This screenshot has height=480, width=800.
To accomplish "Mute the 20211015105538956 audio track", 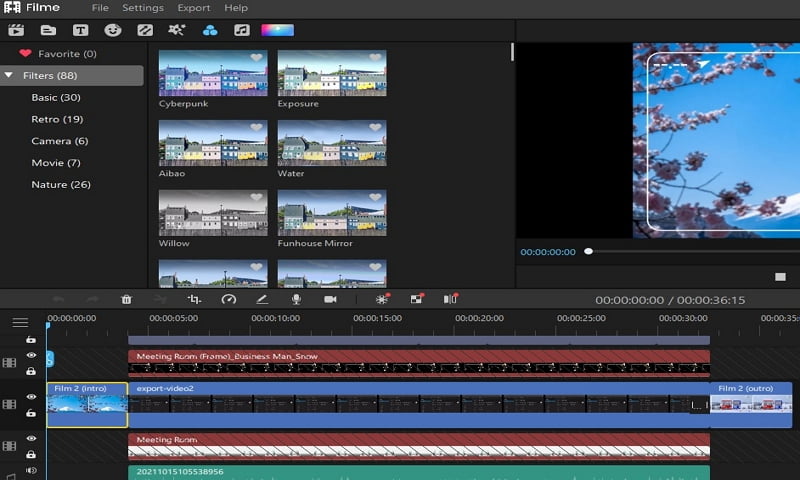I will (x=31, y=470).
